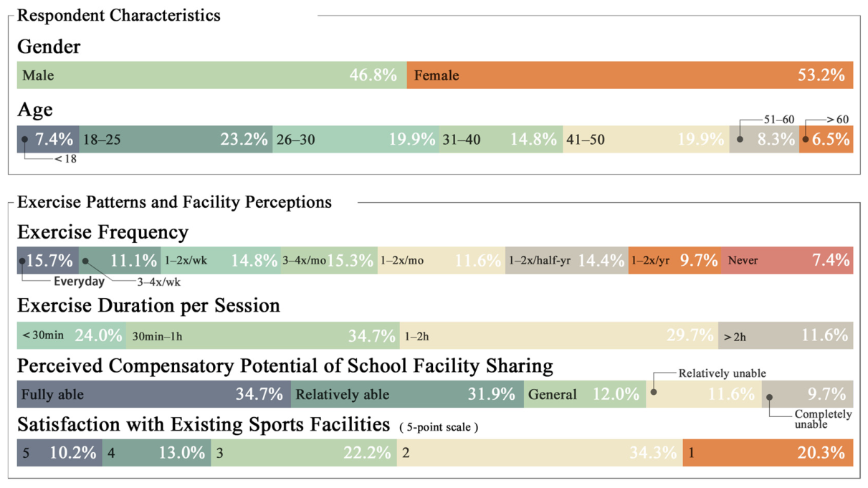868x488 pixels.
Task: Click the >60 age callout dot
Action: 805,139
